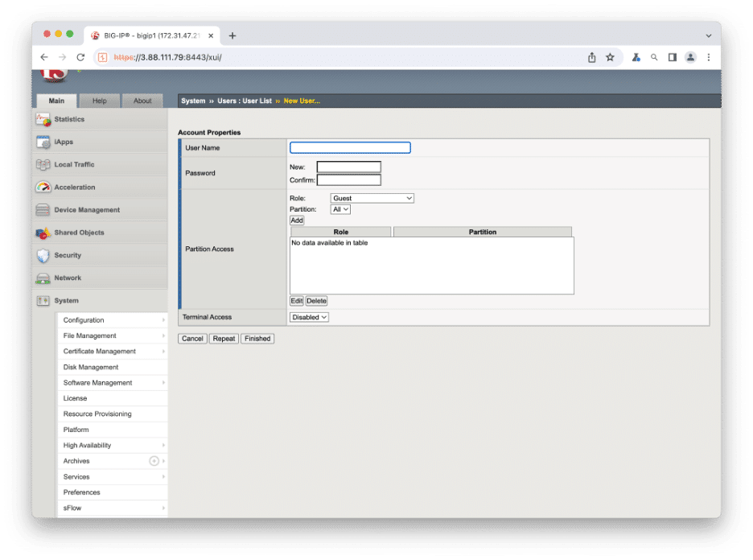Click the Users : User List breadcrumb
The width and height of the screenshot is (753, 560).
245,101
